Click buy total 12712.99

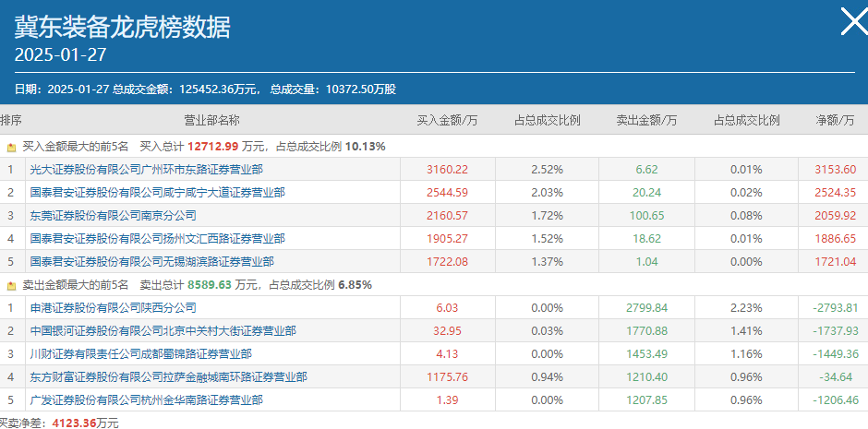[212, 147]
